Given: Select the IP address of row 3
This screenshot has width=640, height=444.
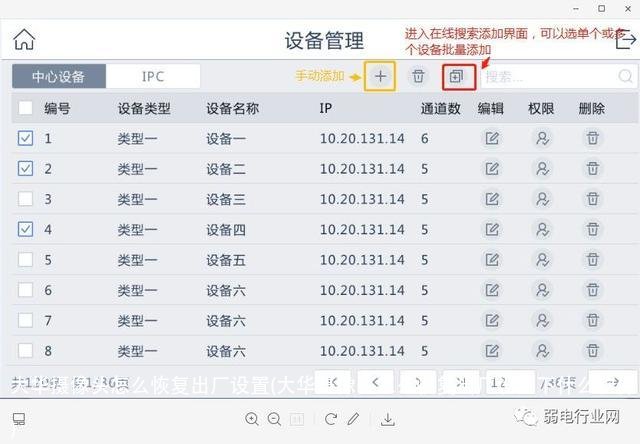Looking at the screenshot, I should [x=362, y=199].
